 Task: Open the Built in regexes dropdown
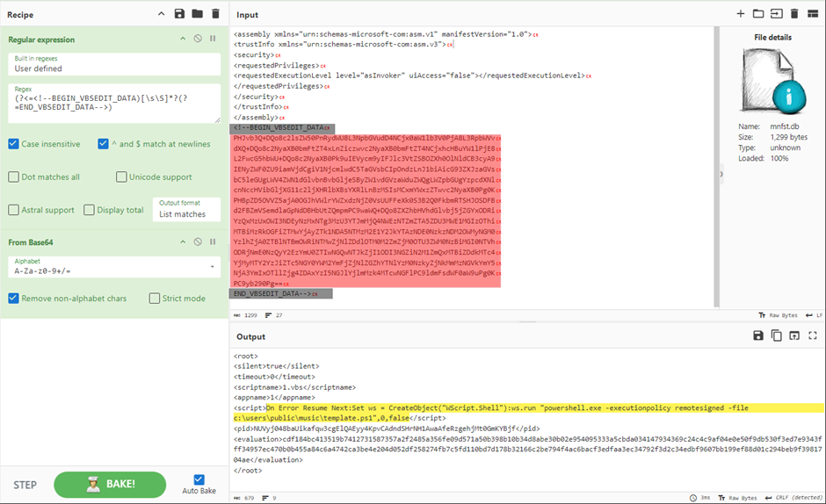pyautogui.click(x=114, y=64)
